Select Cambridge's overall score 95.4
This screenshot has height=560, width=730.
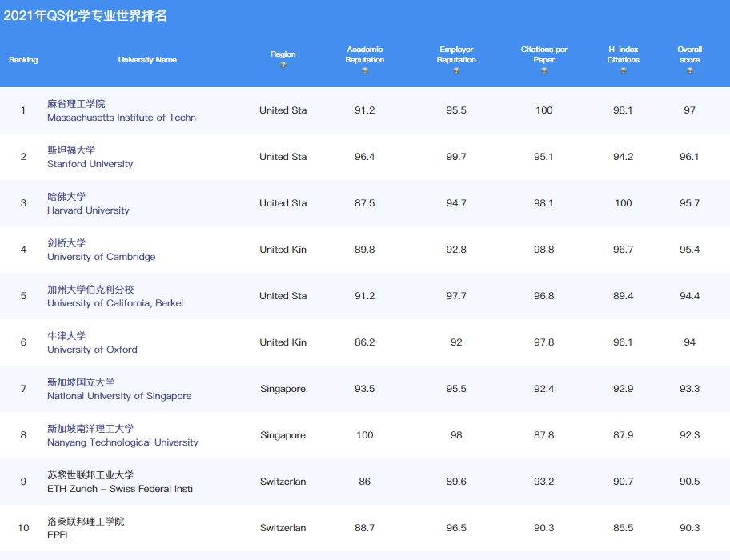pos(689,250)
